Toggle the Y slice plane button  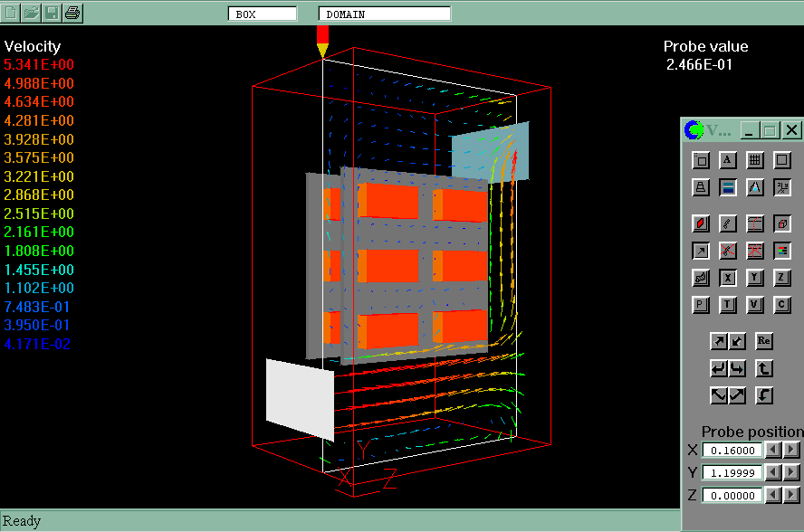(x=755, y=278)
